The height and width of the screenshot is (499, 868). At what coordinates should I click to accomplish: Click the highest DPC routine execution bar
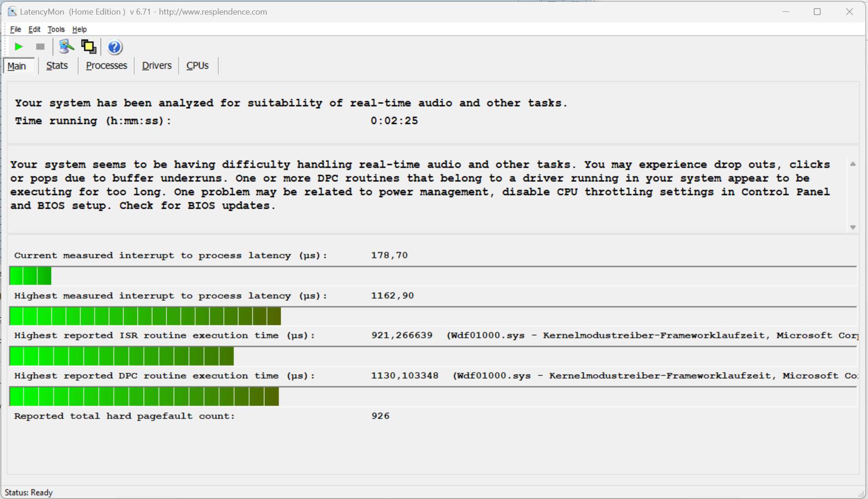(x=144, y=396)
